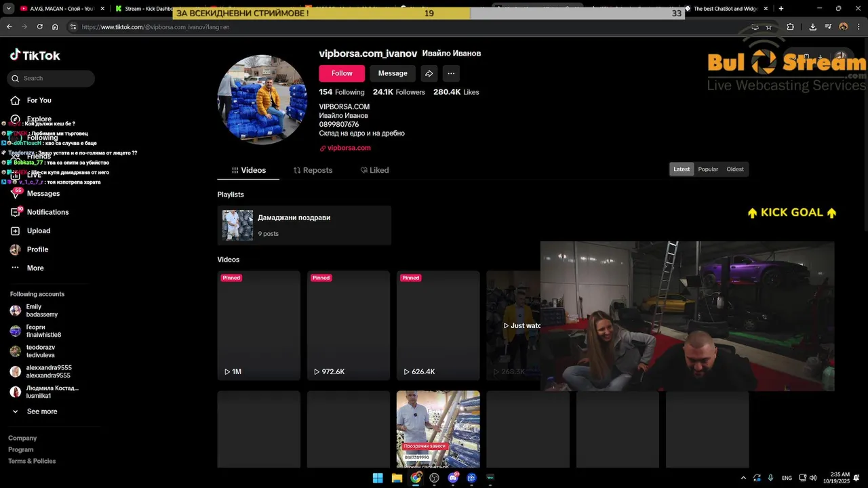Go to For You feed
This screenshot has height=488, width=868.
click(x=31, y=100)
